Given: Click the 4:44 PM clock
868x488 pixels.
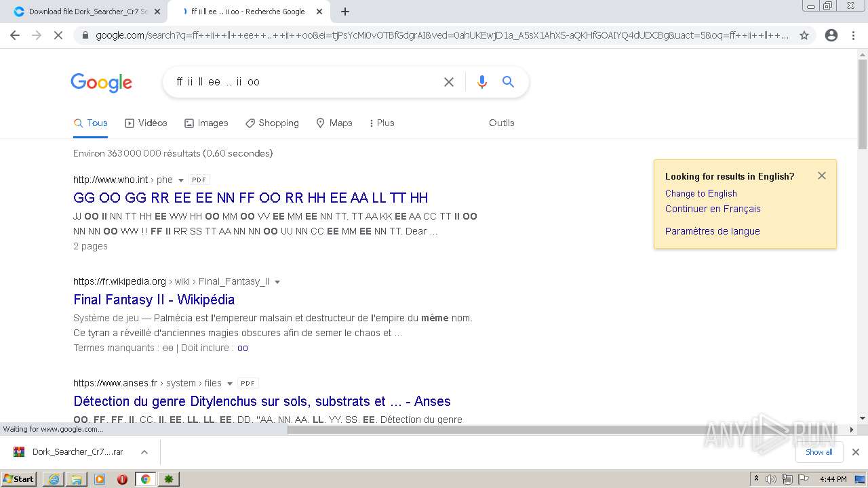Looking at the screenshot, I should 833,479.
